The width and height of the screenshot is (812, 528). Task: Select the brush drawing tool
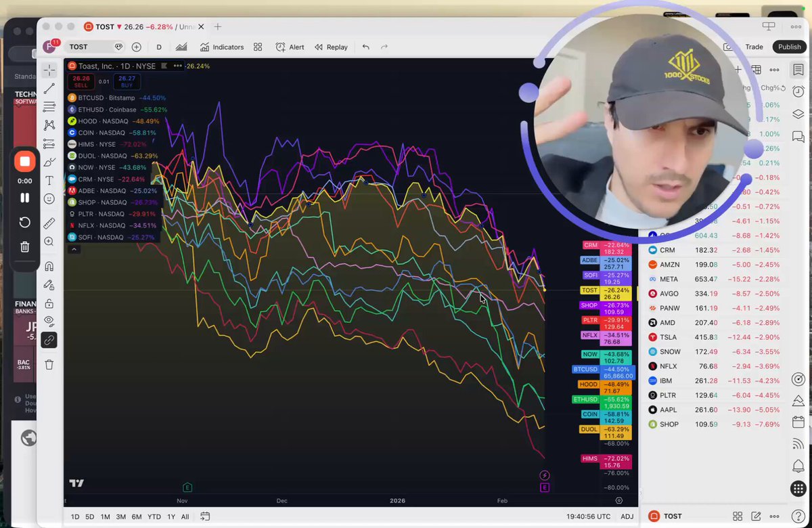(x=49, y=162)
